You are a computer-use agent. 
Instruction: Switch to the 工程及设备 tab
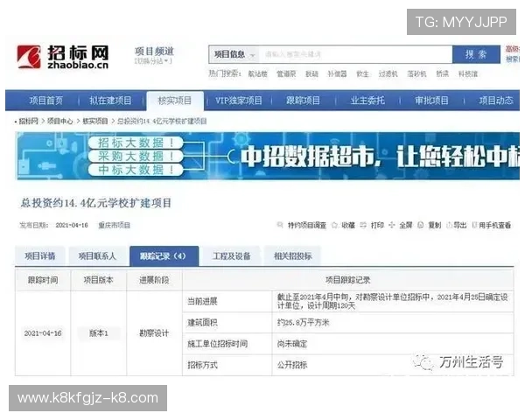point(232,256)
